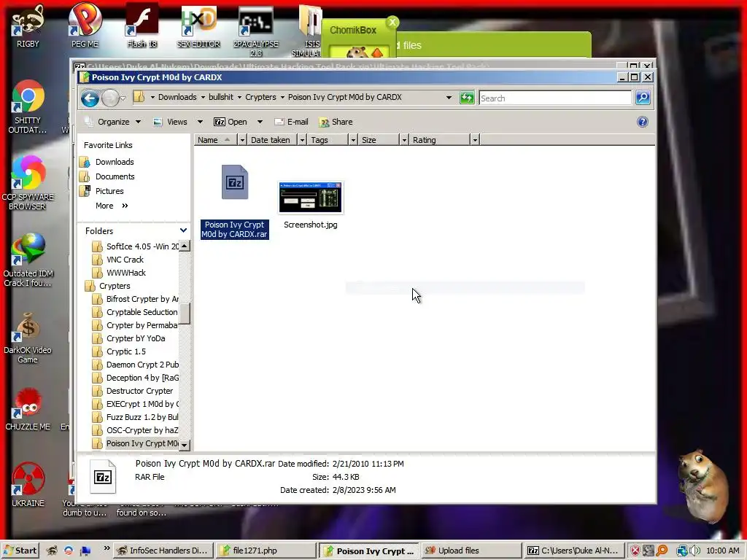Close the ChomikBox popup with the X
The width and height of the screenshot is (747, 560).
tap(392, 23)
